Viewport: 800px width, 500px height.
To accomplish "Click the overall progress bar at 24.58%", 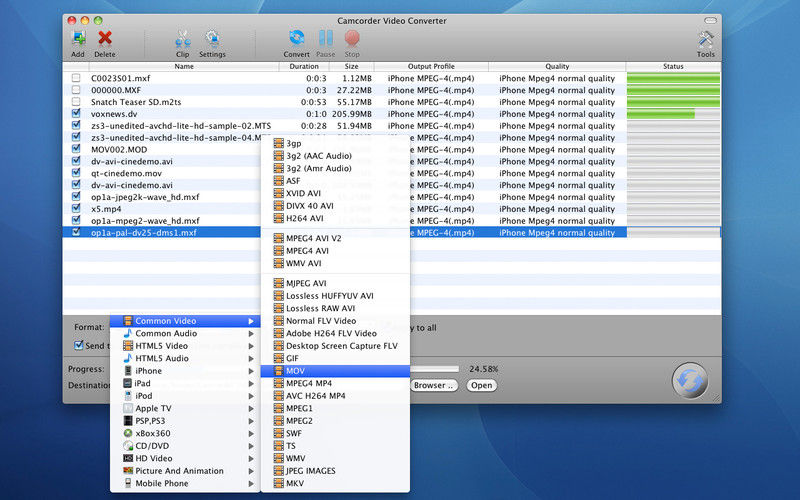I will point(435,369).
